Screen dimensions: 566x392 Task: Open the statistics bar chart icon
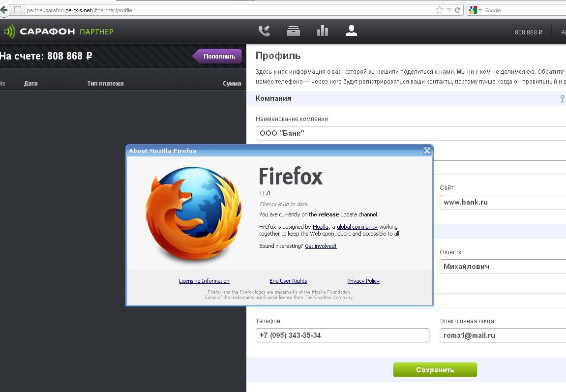tap(323, 30)
